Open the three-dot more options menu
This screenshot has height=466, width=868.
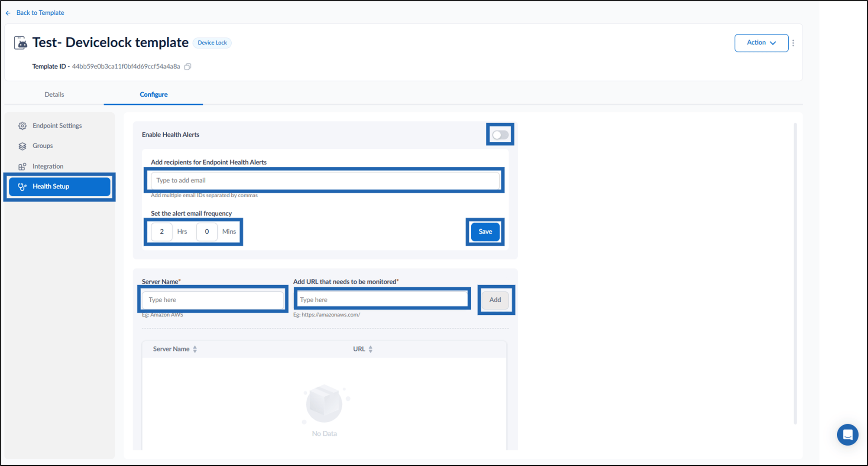pyautogui.click(x=793, y=43)
